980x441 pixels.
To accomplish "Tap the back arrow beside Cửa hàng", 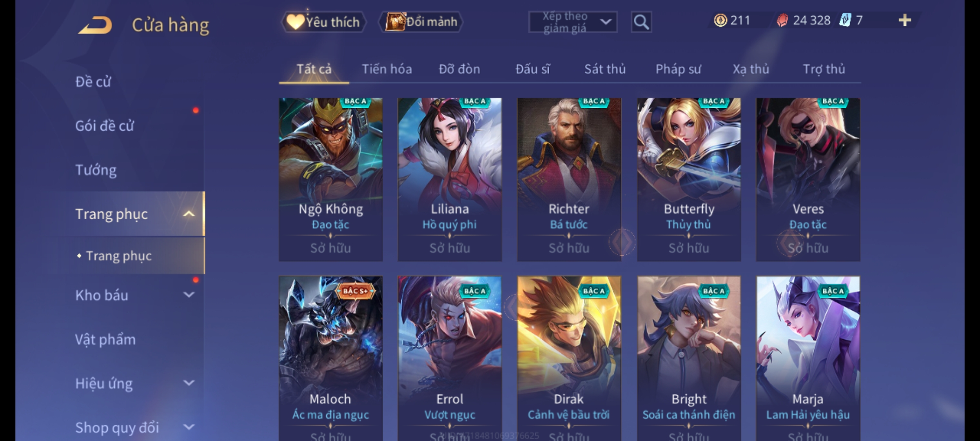I will (95, 25).
